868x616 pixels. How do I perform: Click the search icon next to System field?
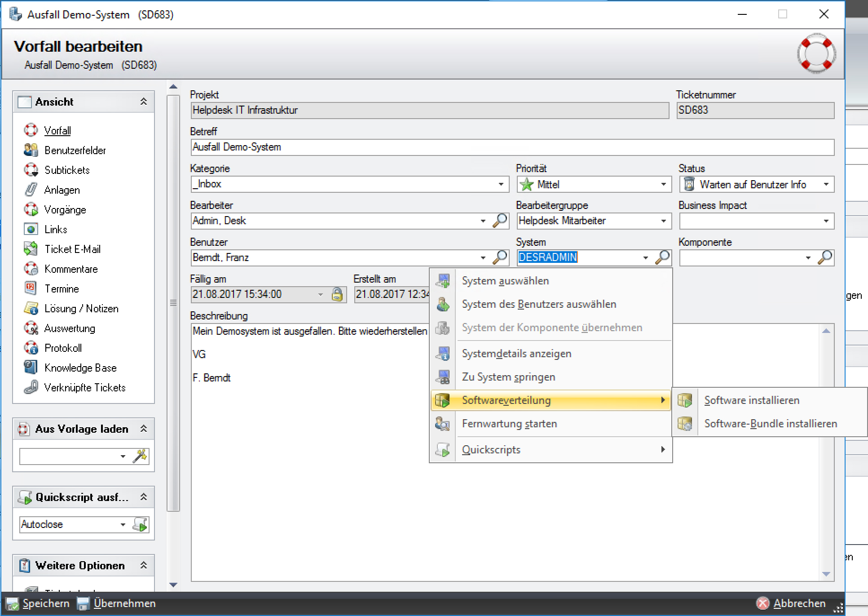662,257
